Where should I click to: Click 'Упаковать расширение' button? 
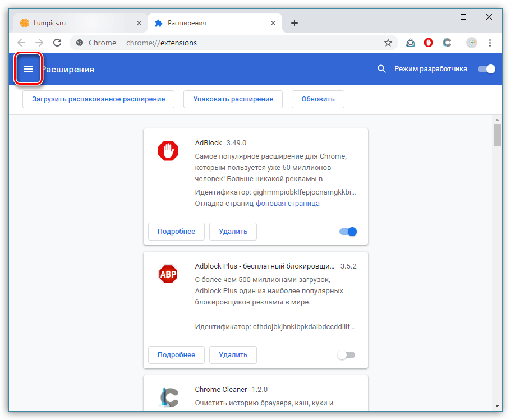[x=233, y=99]
